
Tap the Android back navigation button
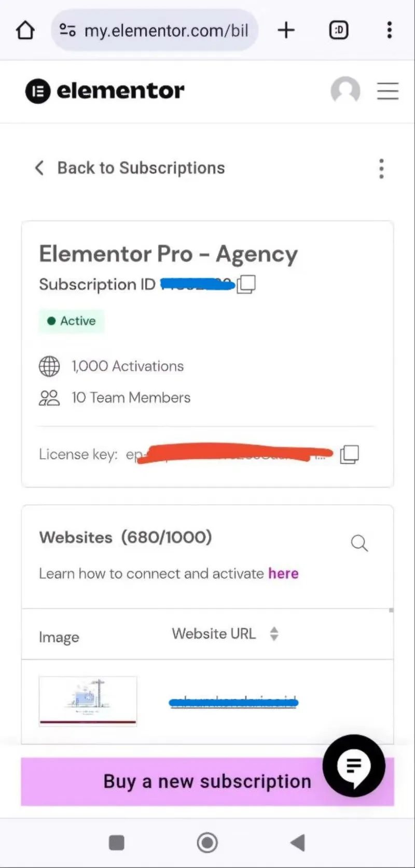[x=298, y=843]
